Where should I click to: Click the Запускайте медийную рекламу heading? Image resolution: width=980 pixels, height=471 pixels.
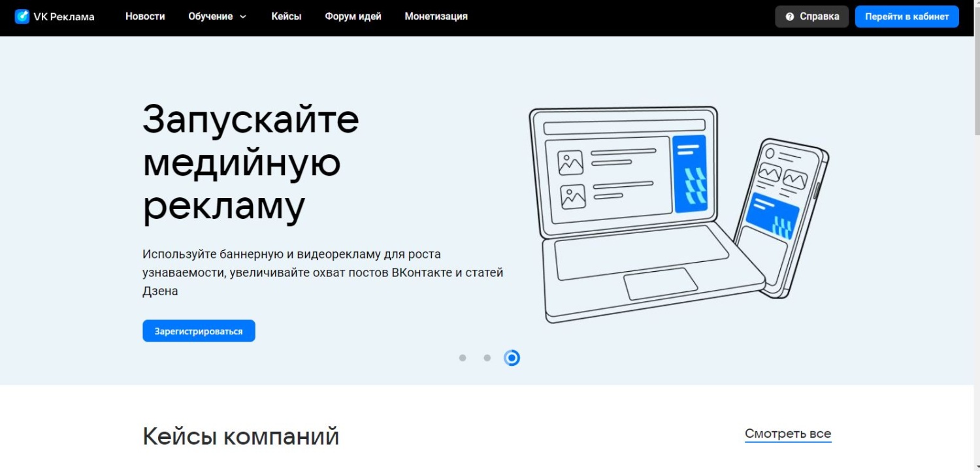coord(251,163)
